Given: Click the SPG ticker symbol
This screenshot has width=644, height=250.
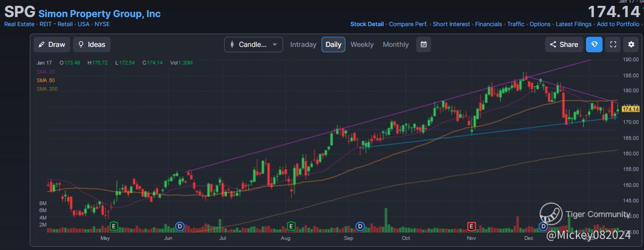Looking at the screenshot, I should coord(19,12).
